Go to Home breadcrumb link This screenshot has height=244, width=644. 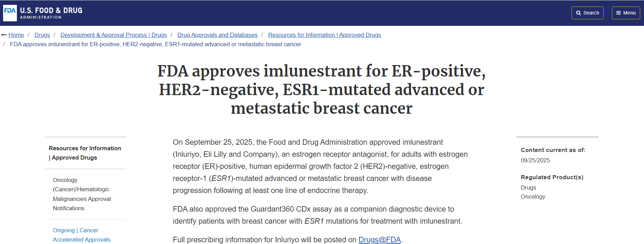tap(16, 35)
